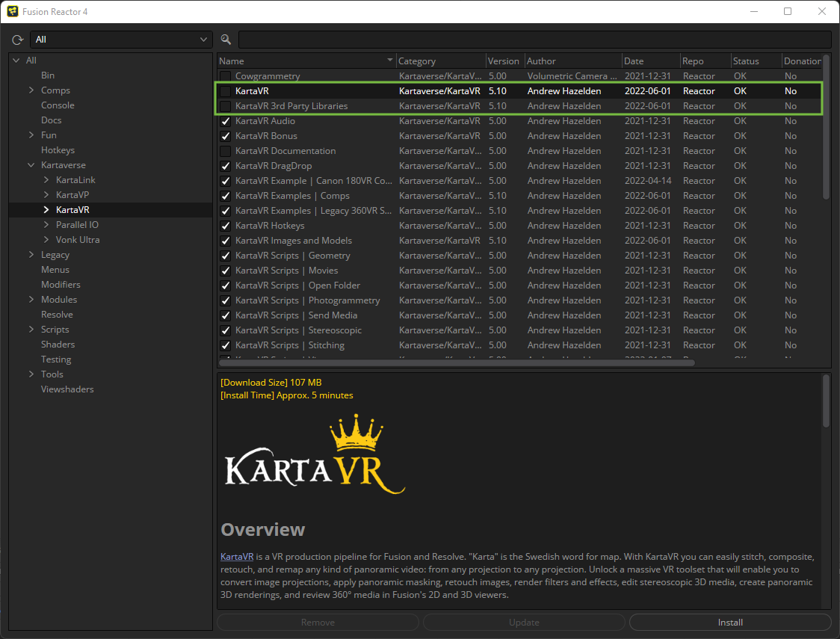Select the Bin category
Image resolution: width=840 pixels, height=639 pixels.
[48, 75]
